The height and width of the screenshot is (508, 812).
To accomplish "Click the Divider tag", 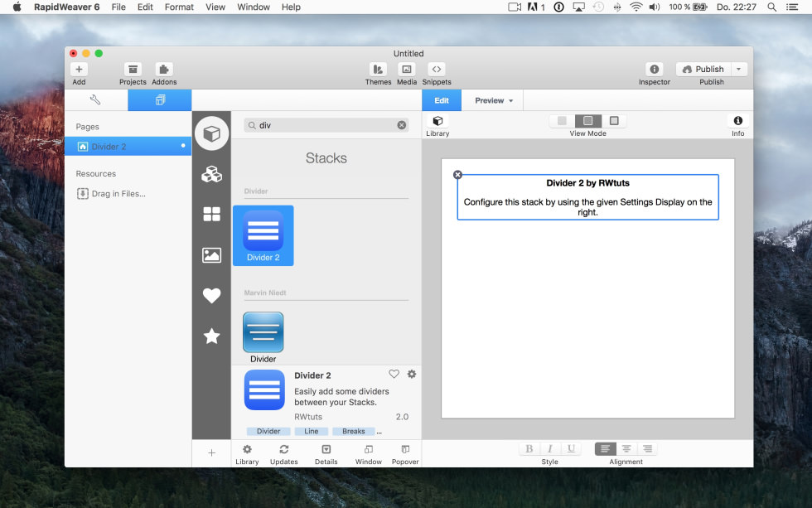I will pos(268,432).
